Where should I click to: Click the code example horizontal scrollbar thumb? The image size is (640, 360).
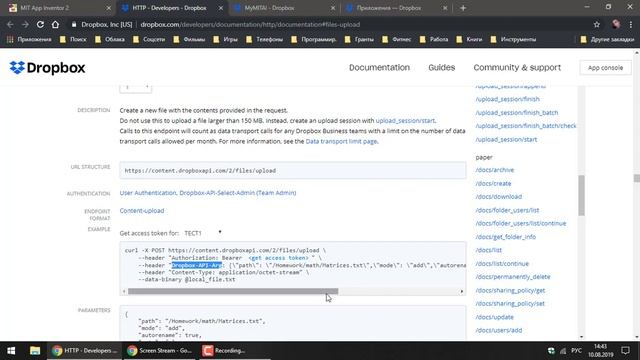click(x=233, y=291)
